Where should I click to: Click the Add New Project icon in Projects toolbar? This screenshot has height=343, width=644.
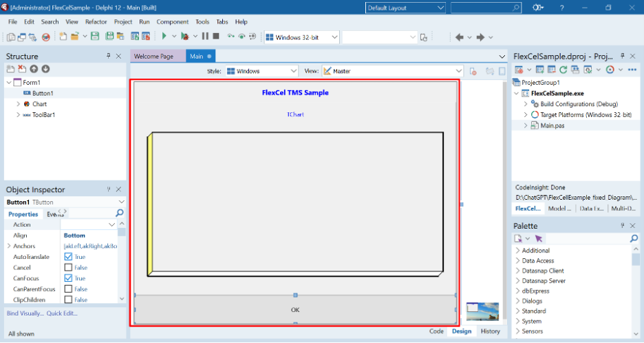(x=539, y=70)
